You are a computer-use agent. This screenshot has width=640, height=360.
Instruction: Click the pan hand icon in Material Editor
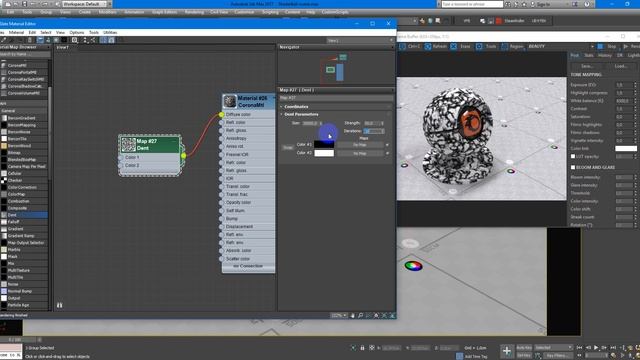(x=353, y=316)
